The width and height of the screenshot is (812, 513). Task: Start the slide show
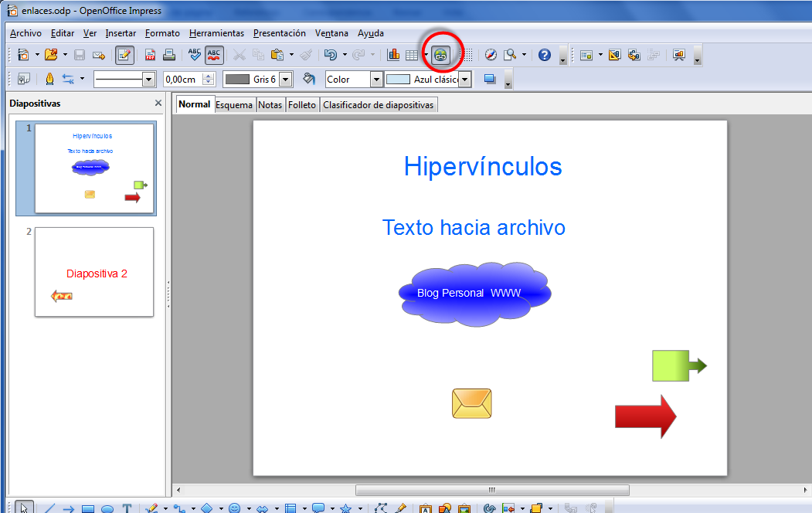(679, 55)
